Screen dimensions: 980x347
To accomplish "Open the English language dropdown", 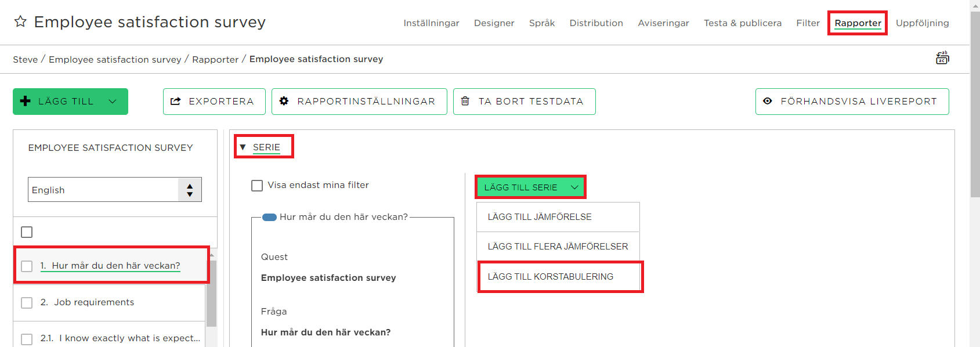I will (115, 190).
